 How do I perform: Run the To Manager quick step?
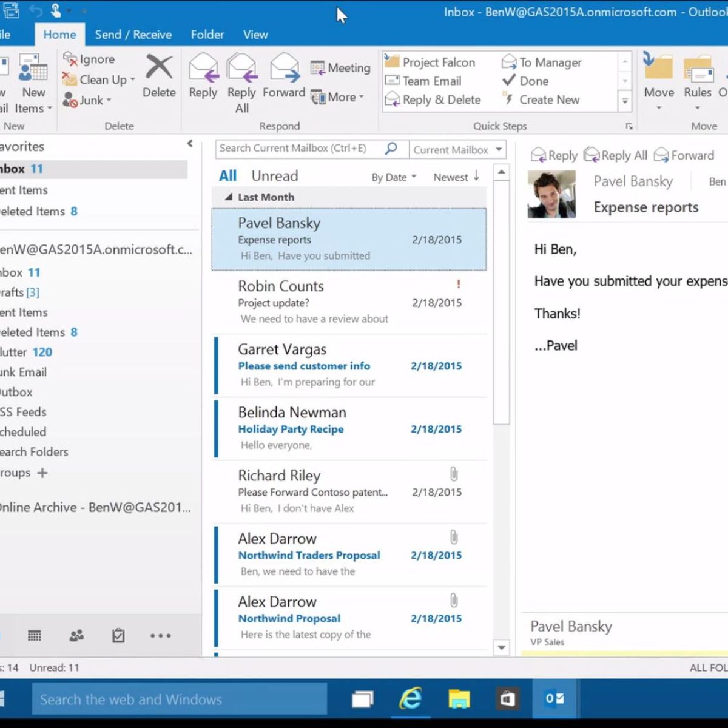tap(542, 62)
